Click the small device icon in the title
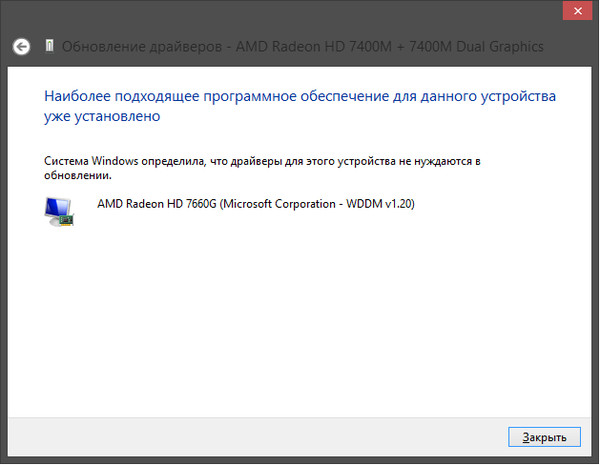 pyautogui.click(x=49, y=45)
